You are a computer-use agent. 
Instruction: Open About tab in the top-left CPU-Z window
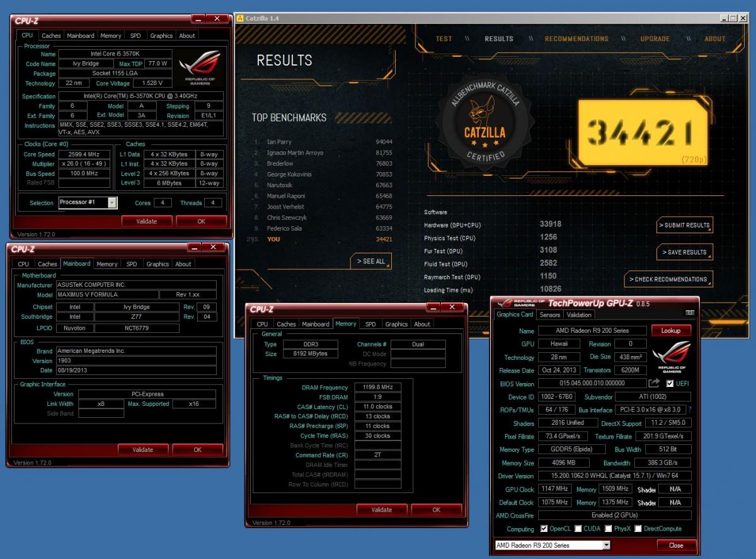click(x=187, y=35)
